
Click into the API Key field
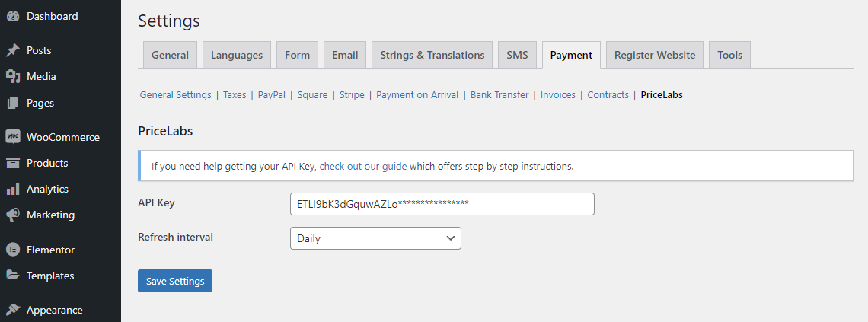coord(442,204)
